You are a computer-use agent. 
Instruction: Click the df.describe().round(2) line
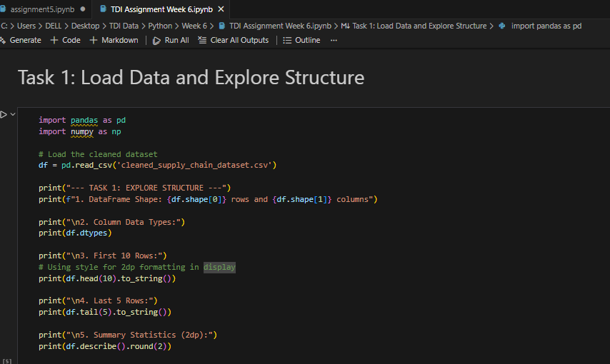click(x=105, y=346)
